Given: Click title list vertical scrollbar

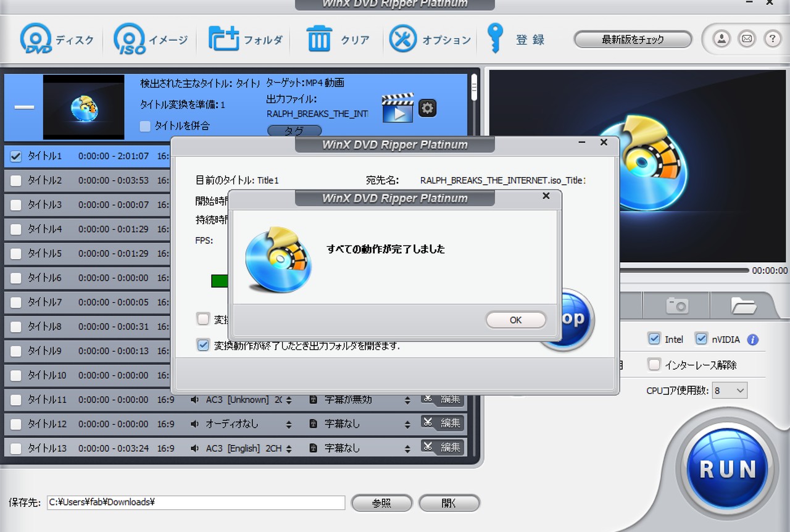Looking at the screenshot, I should pos(474,88).
